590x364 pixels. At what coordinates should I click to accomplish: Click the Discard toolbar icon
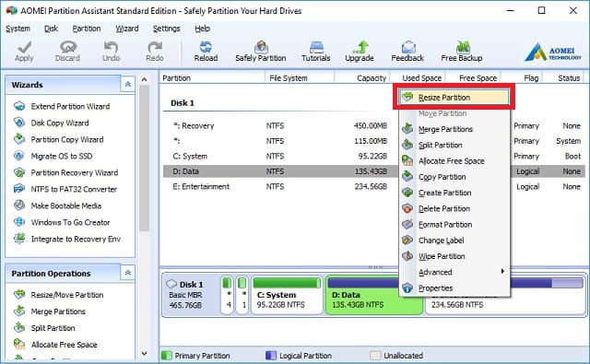tap(67, 47)
